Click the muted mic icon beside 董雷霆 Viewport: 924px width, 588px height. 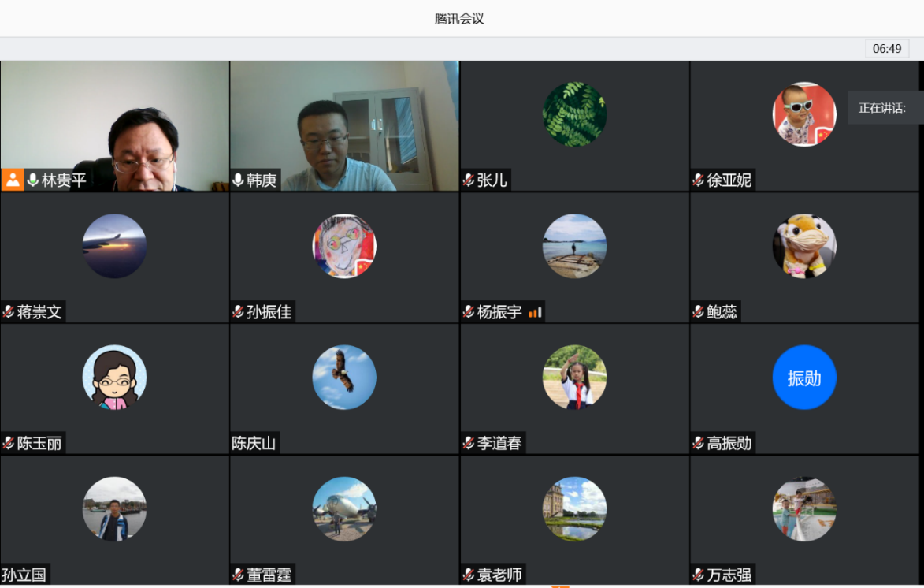[238, 575]
